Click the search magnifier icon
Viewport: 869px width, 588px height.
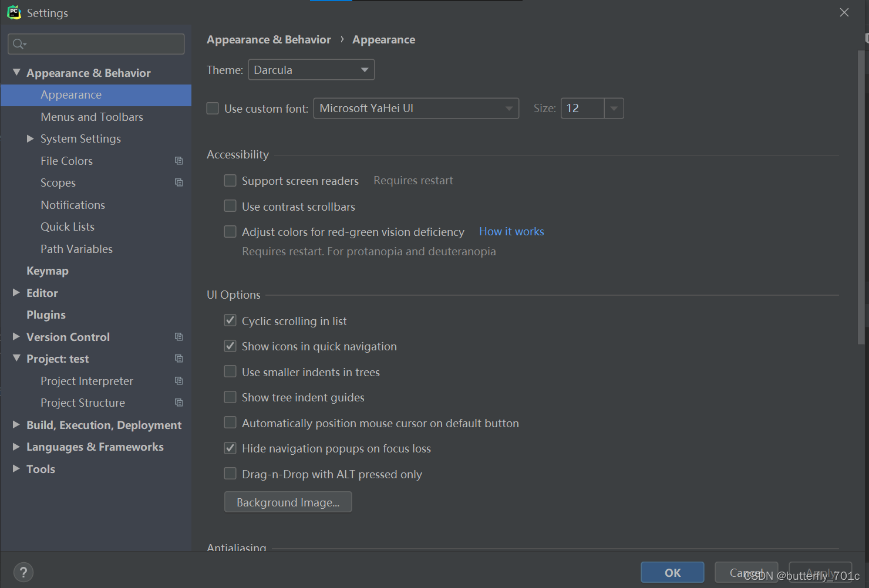click(x=19, y=44)
